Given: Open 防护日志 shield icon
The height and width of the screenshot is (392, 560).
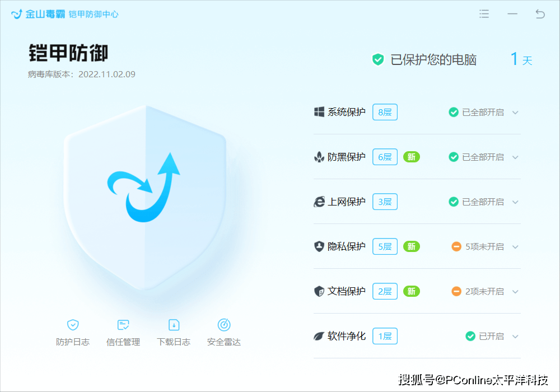Looking at the screenshot, I should [73, 325].
